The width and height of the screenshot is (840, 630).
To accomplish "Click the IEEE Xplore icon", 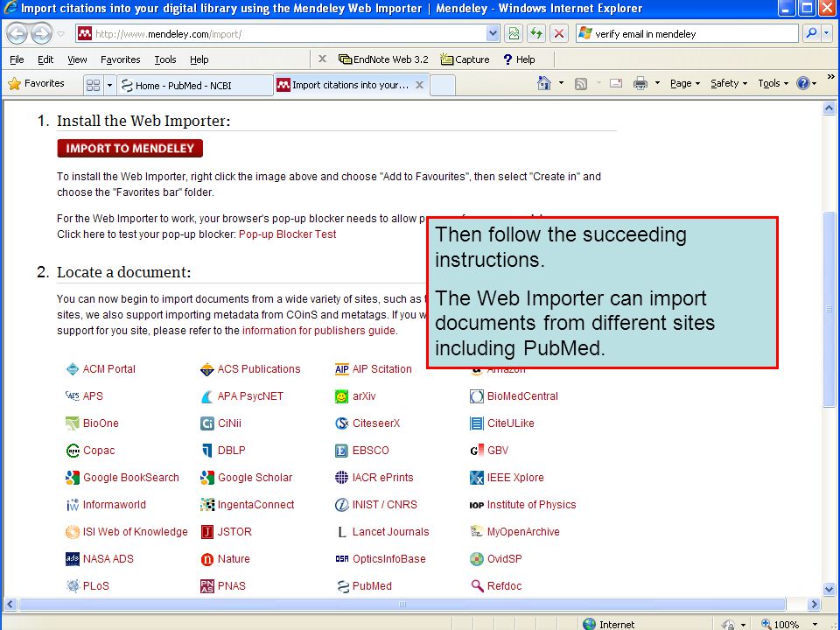I will pos(476,478).
